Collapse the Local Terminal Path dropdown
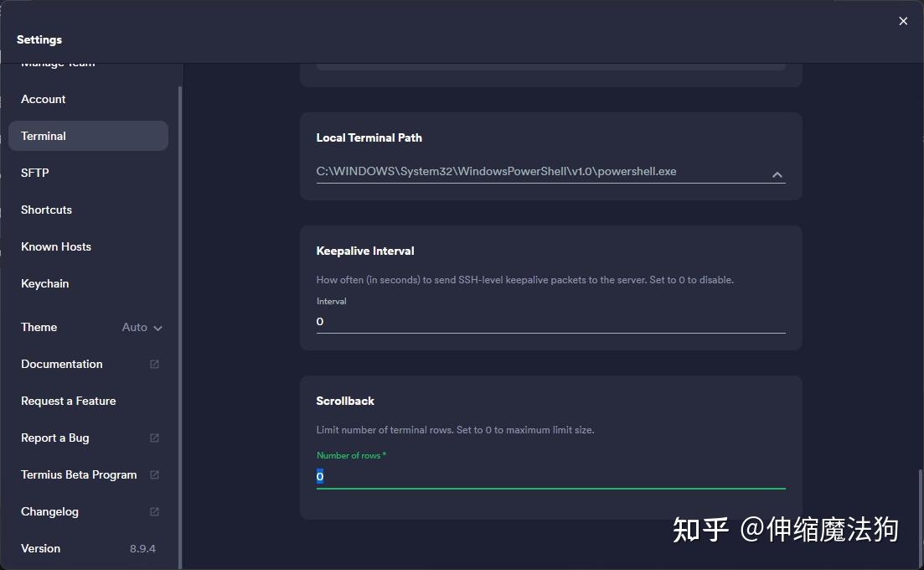The height and width of the screenshot is (570, 924). pyautogui.click(x=777, y=174)
